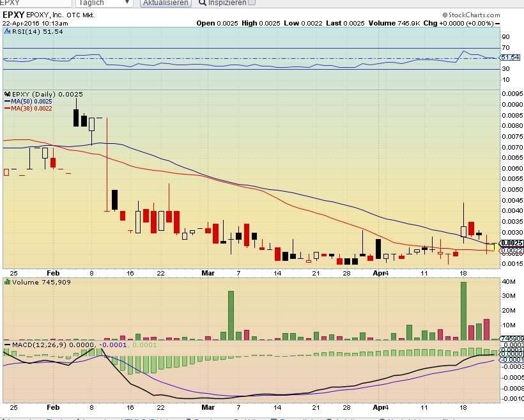The width and height of the screenshot is (524, 420).
Task: Click the 'High 0.0025' header value
Action: (x=261, y=24)
